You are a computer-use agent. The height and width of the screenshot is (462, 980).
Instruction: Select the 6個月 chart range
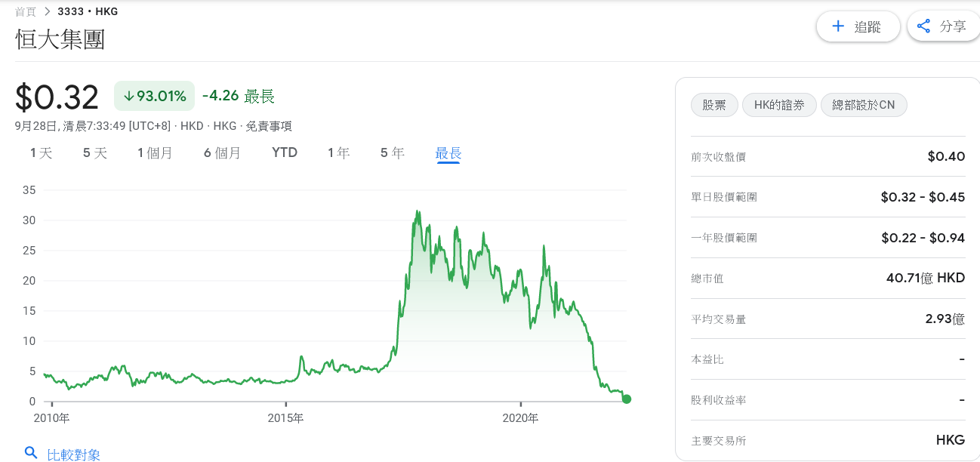pyautogui.click(x=222, y=153)
